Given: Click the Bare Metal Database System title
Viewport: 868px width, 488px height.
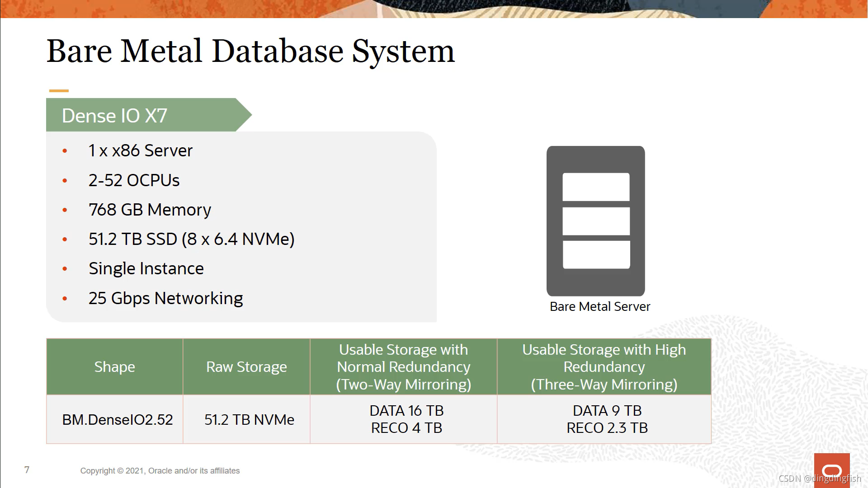Looking at the screenshot, I should [x=250, y=51].
